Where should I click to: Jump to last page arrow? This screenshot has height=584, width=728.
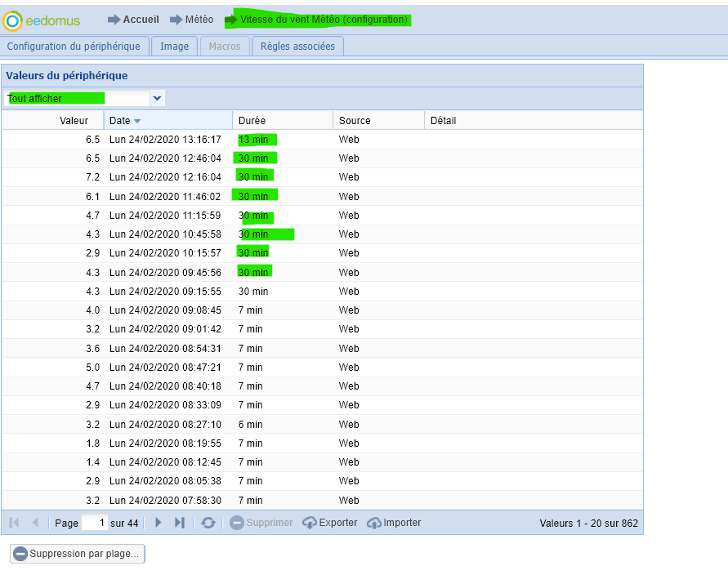pyautogui.click(x=180, y=523)
